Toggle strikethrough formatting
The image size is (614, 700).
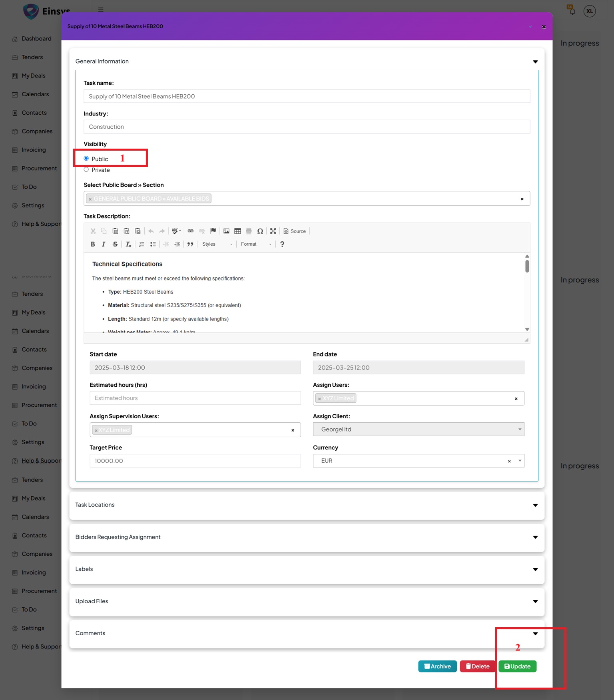click(x=115, y=244)
